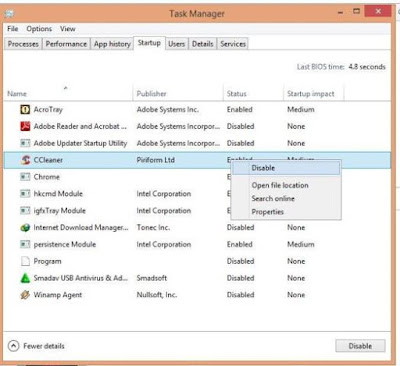Screen dimensions: 400x366
Task: Sort by the Name column header
Action: (68, 93)
